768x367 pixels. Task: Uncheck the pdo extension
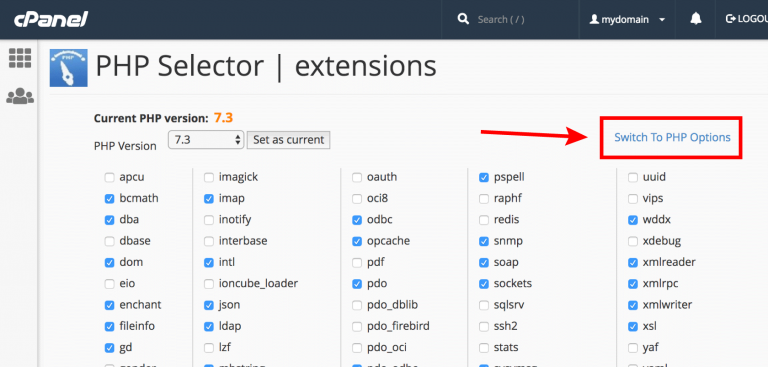(357, 284)
